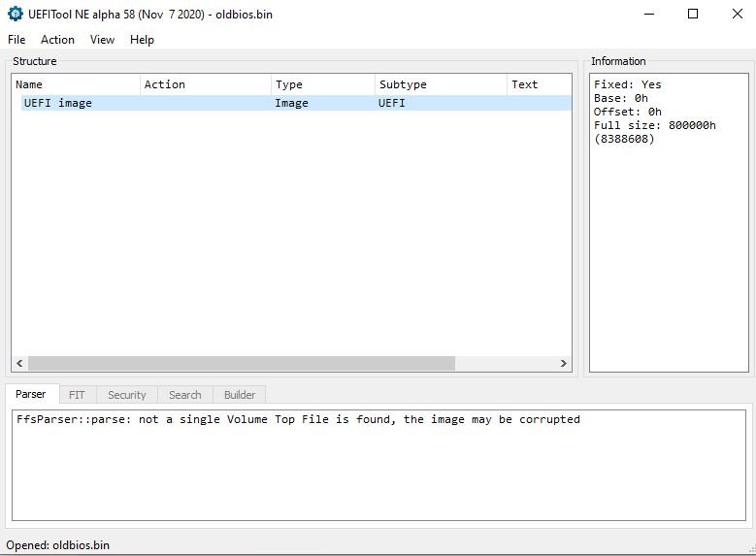This screenshot has height=556, width=756.
Task: Click the 'Fixed: Yes' information line
Action: tap(627, 84)
